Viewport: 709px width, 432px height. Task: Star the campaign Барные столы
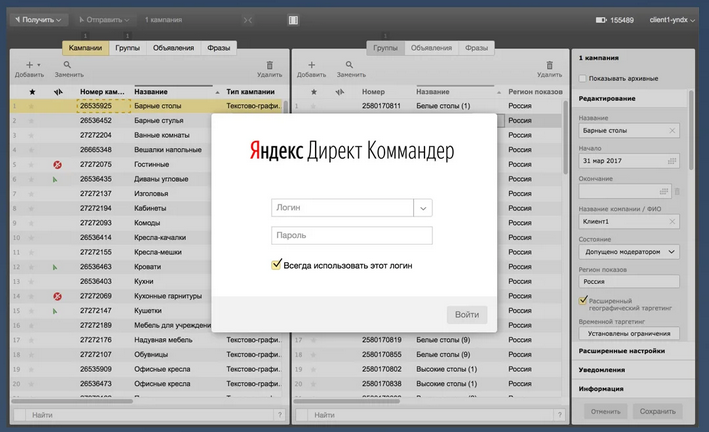click(x=31, y=106)
